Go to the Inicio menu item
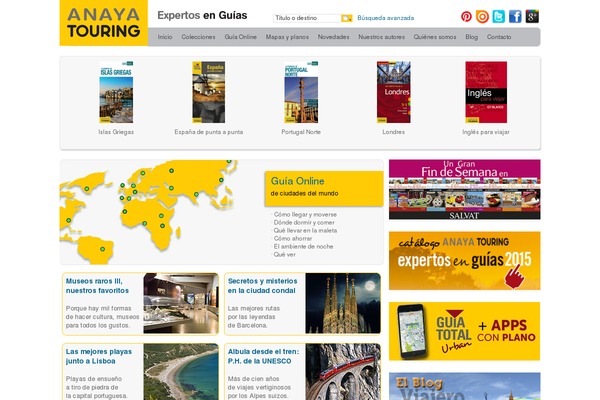600x400 pixels. [x=165, y=37]
